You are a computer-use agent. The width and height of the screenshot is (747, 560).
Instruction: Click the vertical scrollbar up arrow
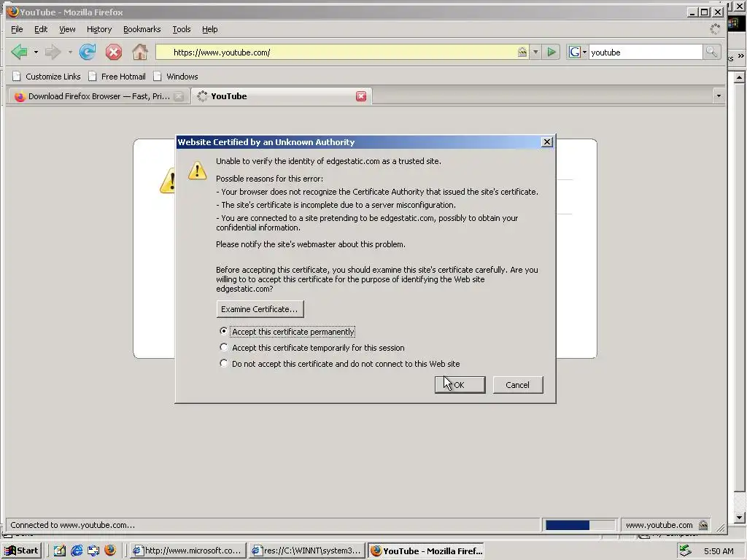(739, 77)
